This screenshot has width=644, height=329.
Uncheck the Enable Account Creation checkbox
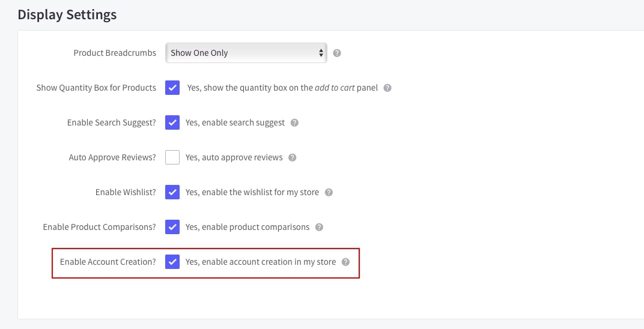pos(172,262)
